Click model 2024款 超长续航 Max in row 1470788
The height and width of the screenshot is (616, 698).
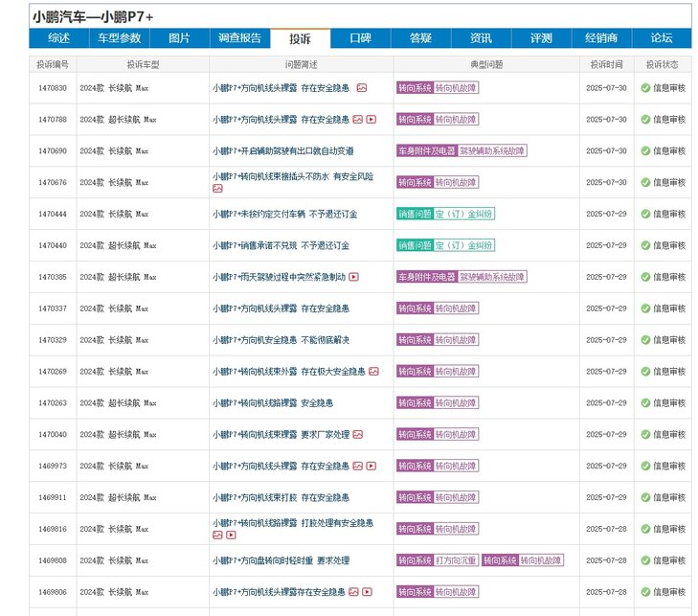click(118, 120)
